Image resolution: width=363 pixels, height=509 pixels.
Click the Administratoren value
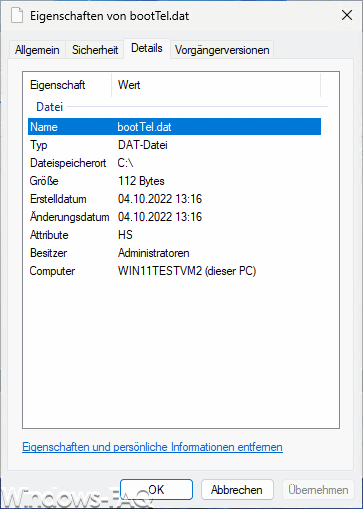point(154,253)
